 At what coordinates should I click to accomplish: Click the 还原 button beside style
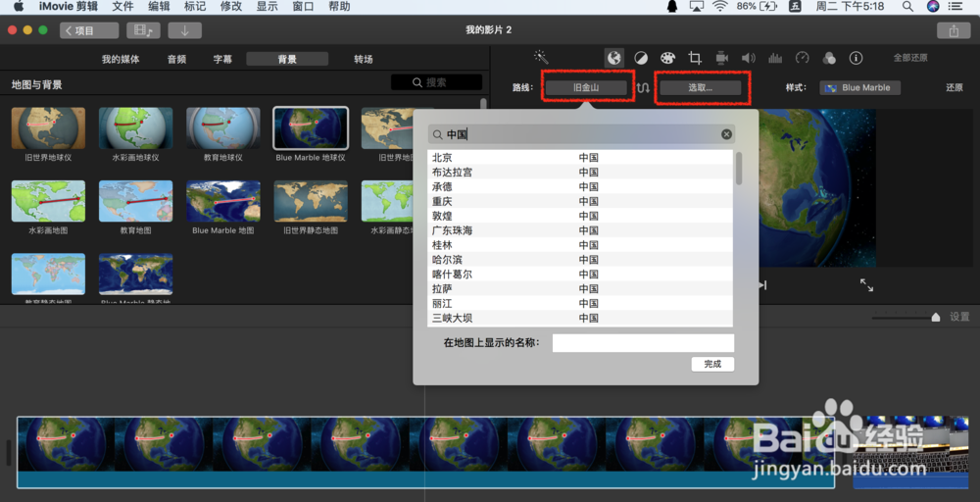coord(955,87)
